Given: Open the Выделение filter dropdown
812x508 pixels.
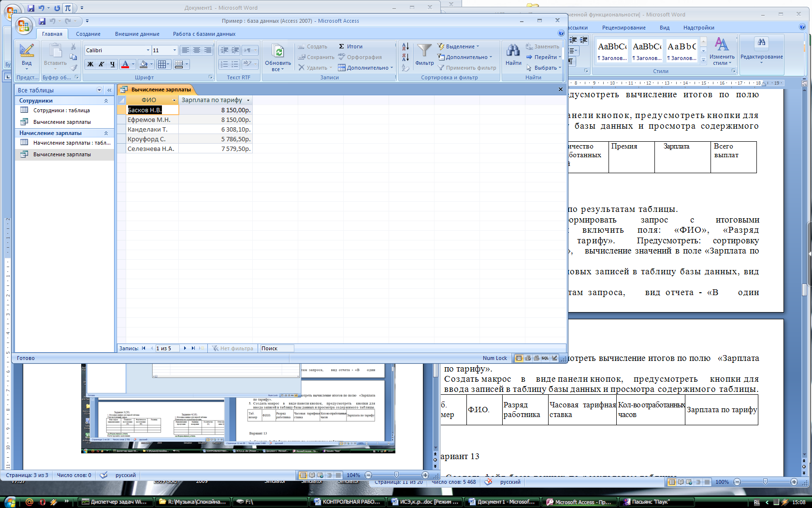Looking at the screenshot, I should (x=459, y=46).
